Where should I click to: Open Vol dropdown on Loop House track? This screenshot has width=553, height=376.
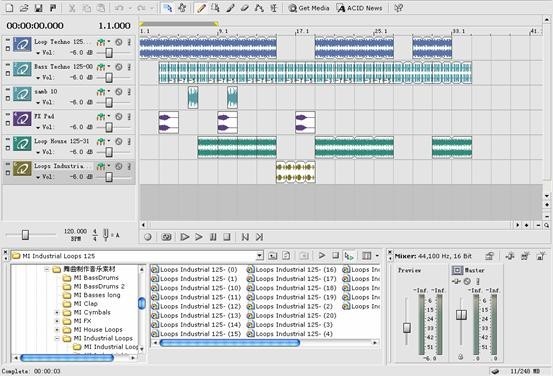[x=38, y=153]
